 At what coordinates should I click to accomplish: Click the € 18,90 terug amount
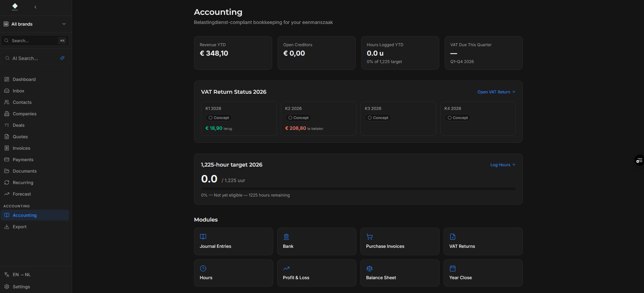(x=219, y=128)
